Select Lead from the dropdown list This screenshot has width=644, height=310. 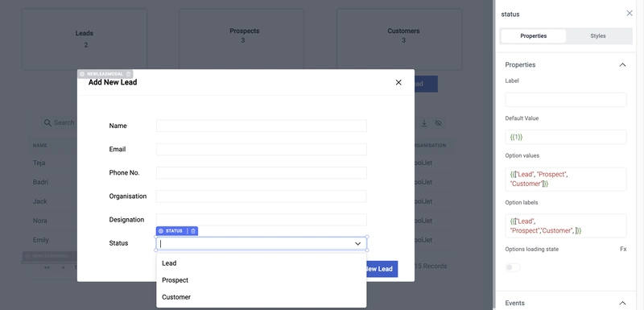tap(261, 263)
